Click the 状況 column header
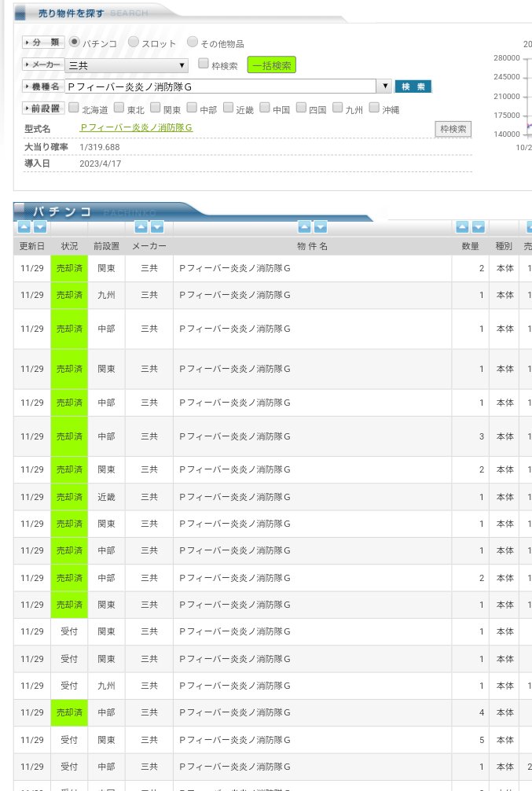 coord(69,246)
